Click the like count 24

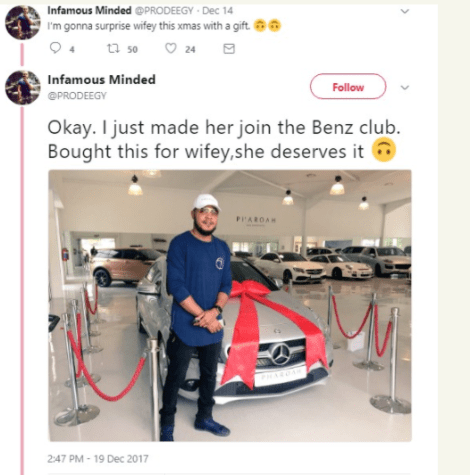(190, 50)
